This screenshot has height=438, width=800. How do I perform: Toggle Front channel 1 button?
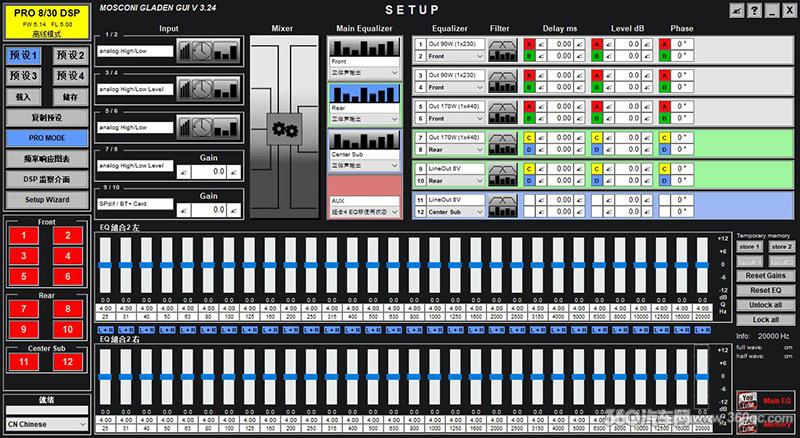coord(23,235)
